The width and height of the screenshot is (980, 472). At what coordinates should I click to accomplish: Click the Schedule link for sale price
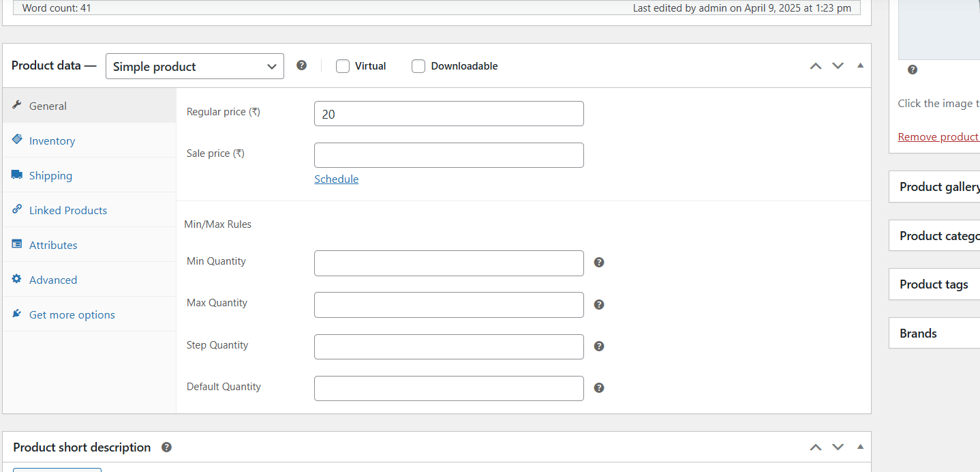(x=336, y=179)
